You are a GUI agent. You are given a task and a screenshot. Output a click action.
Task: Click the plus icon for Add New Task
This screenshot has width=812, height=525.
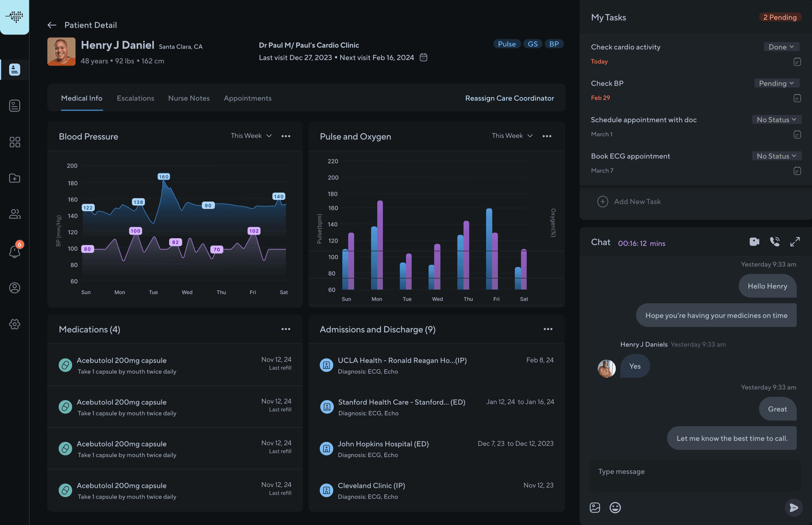pos(602,201)
